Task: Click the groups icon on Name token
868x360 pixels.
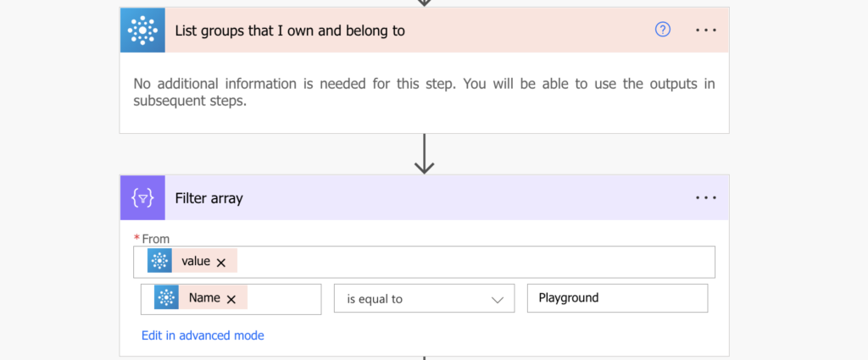Action: [166, 297]
